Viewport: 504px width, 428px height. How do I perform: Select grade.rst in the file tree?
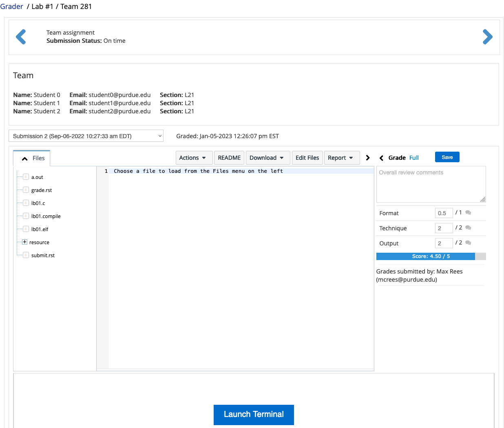pyautogui.click(x=42, y=190)
